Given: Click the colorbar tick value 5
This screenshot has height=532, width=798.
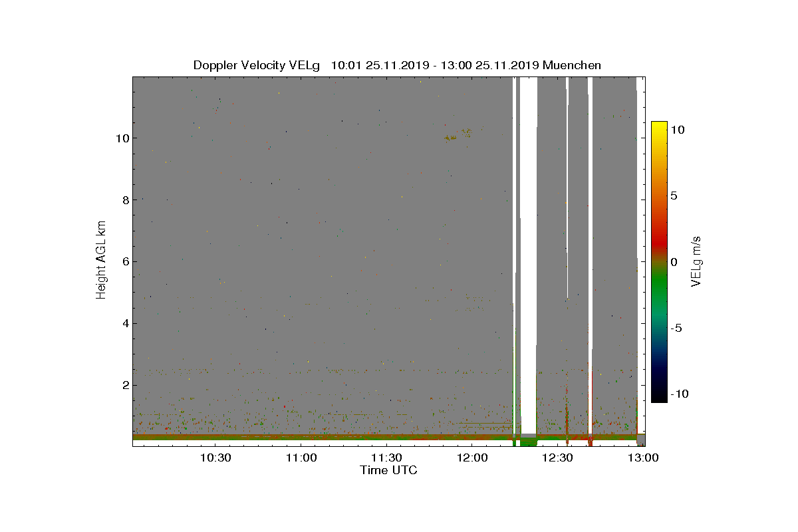Looking at the screenshot, I should click(x=674, y=196).
